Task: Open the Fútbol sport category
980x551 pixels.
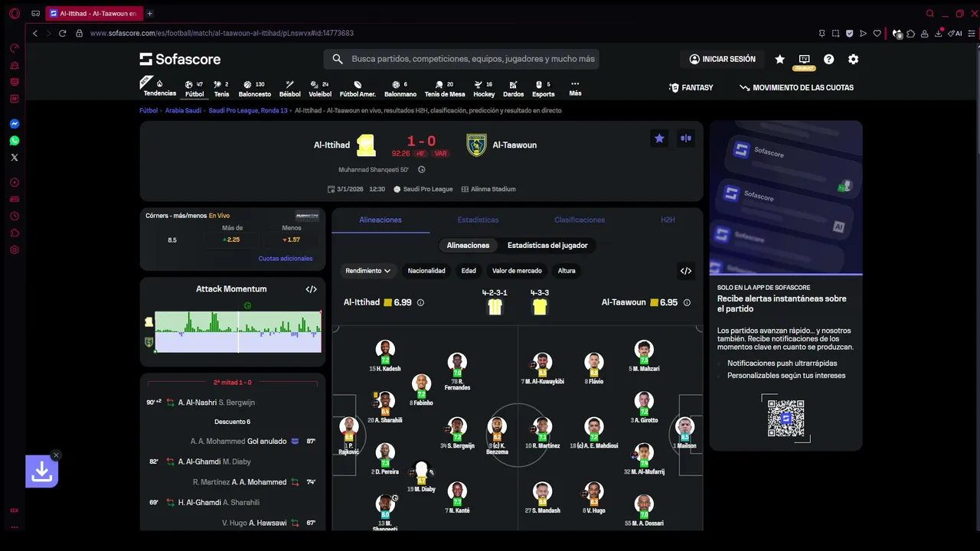Action: pyautogui.click(x=194, y=89)
